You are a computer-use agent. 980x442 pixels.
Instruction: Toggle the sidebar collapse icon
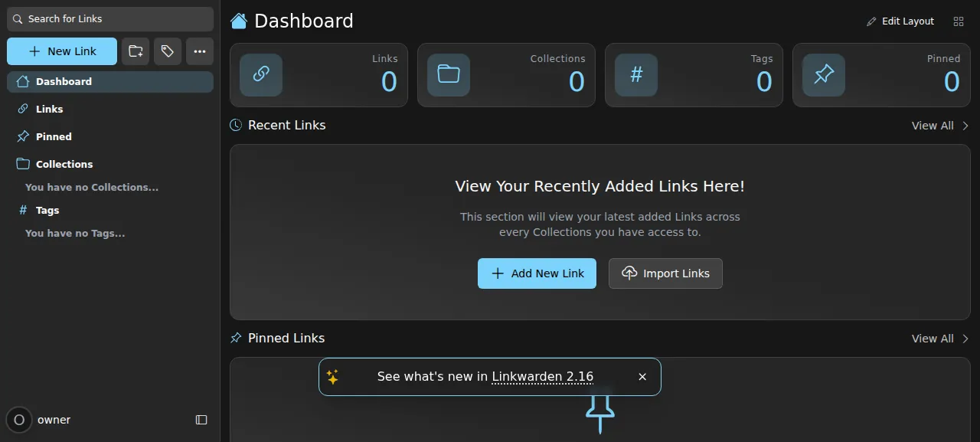pyautogui.click(x=201, y=420)
